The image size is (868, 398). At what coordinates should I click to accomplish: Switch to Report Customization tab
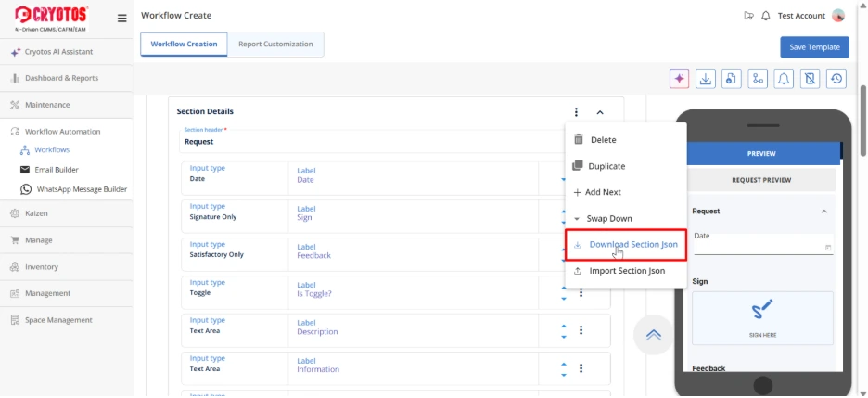(x=275, y=45)
